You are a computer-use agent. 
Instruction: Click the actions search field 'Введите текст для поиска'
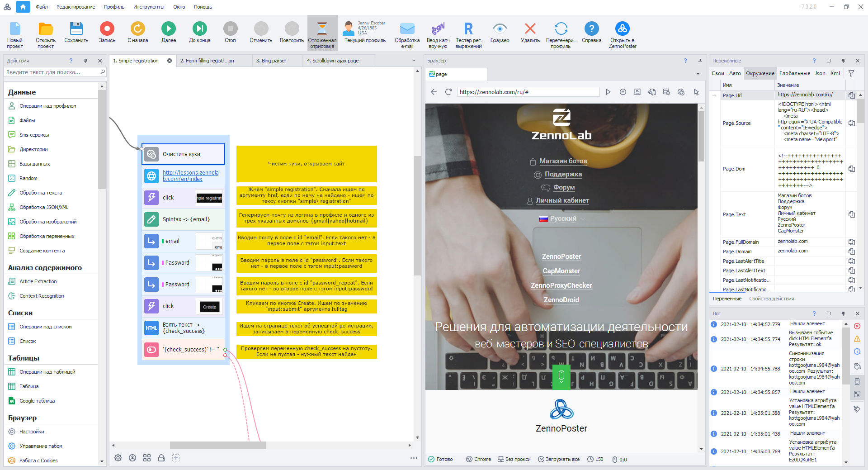(x=52, y=72)
